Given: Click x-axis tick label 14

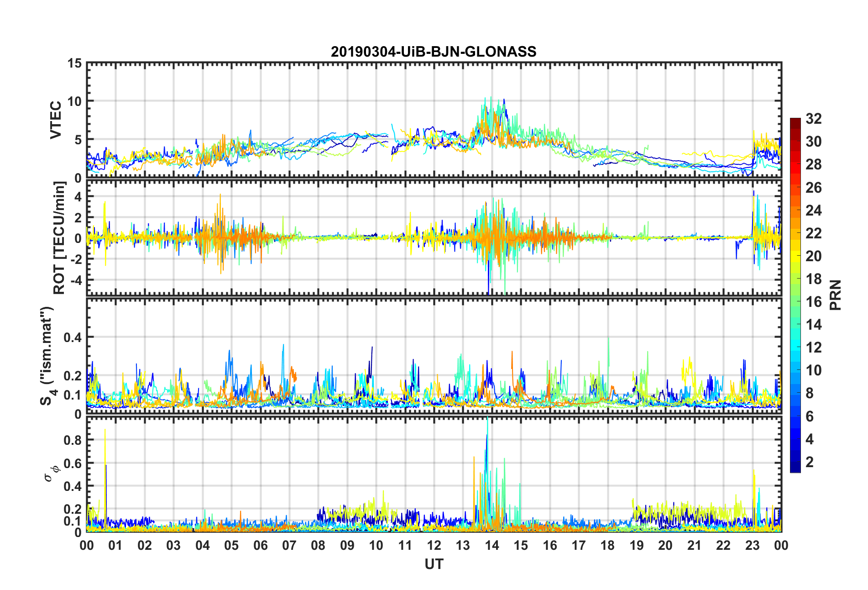Looking at the screenshot, I should coord(492,546).
